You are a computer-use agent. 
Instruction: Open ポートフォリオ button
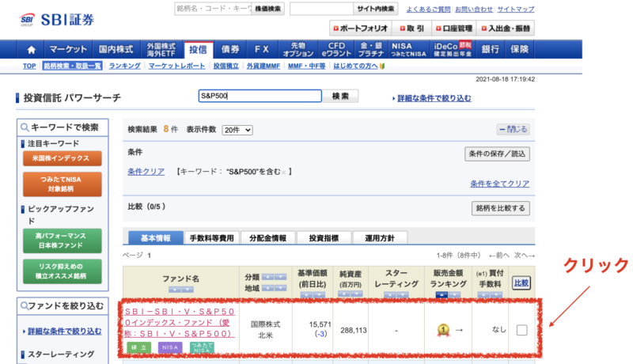click(x=361, y=28)
